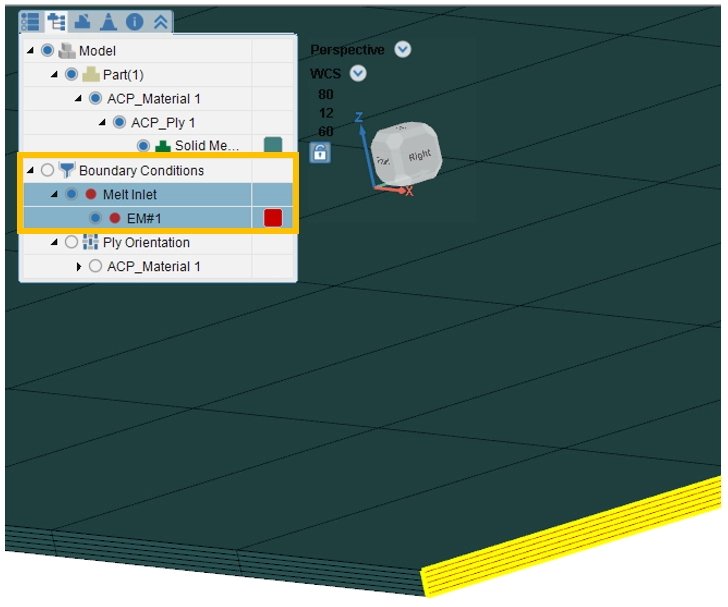Toggle visibility radio for Ply Orientation

click(x=71, y=242)
